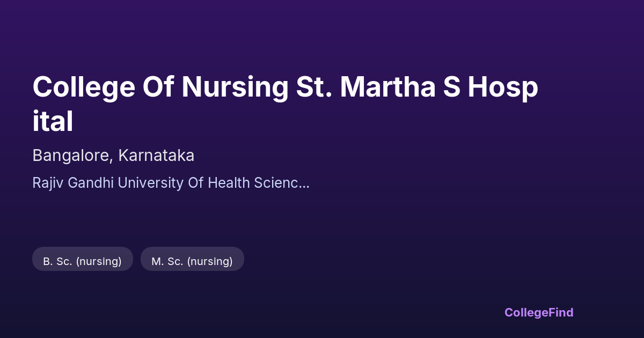Click the "Karnataka" state name

click(156, 156)
